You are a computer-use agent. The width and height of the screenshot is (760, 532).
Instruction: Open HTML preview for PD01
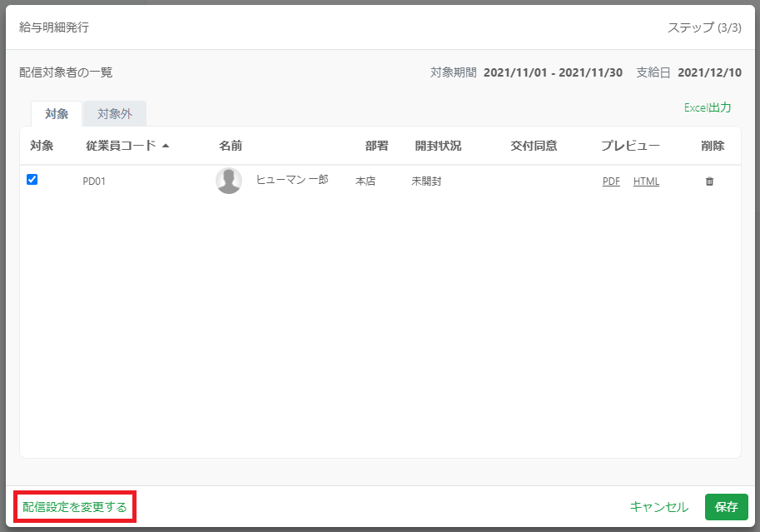click(646, 181)
